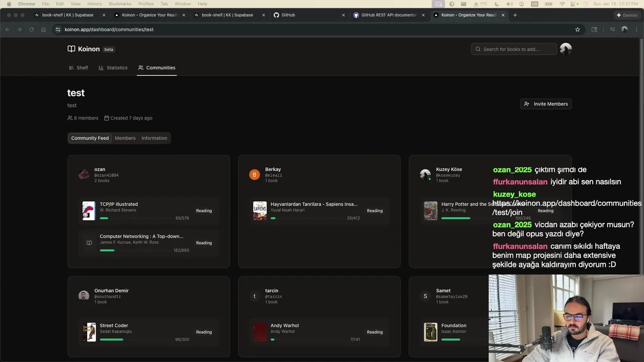
Task: Reload the page with the refresh icon
Action: click(x=31, y=30)
